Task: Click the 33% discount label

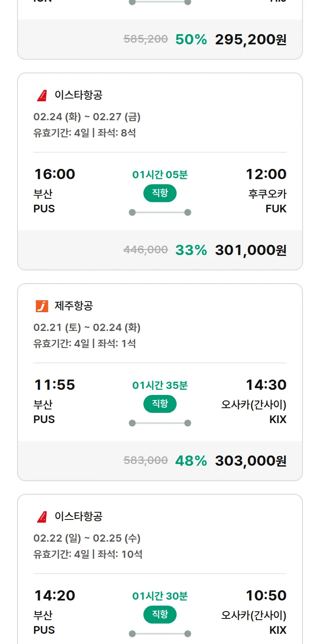Action: click(x=191, y=250)
